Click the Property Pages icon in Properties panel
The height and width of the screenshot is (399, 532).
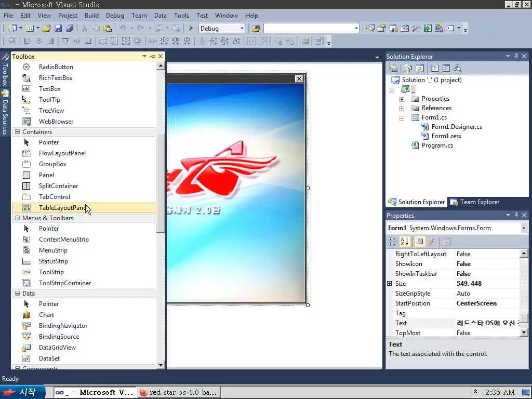click(446, 241)
